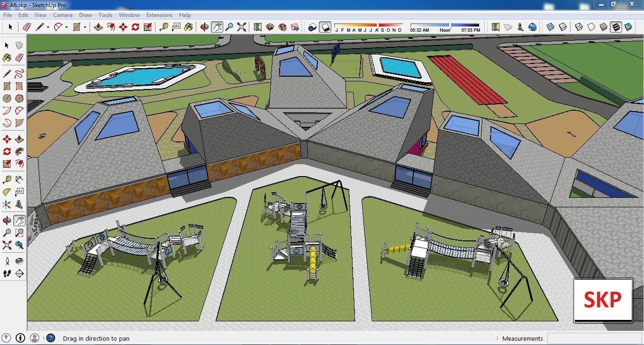Image resolution: width=644 pixels, height=345 pixels.
Task: Click the Measurements input box
Action: (594, 338)
